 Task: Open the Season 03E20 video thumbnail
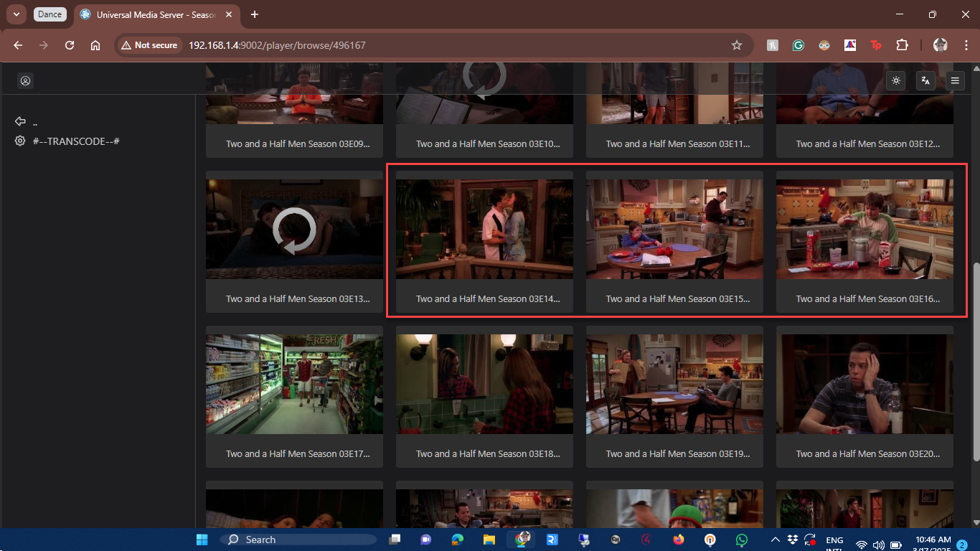(864, 384)
